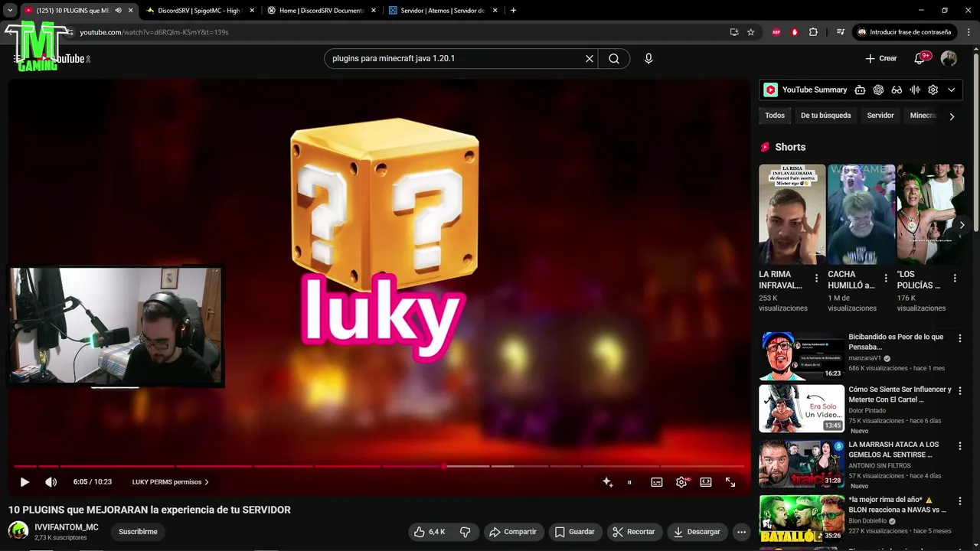Share the video with Compartir
980x551 pixels.
[x=513, y=532]
